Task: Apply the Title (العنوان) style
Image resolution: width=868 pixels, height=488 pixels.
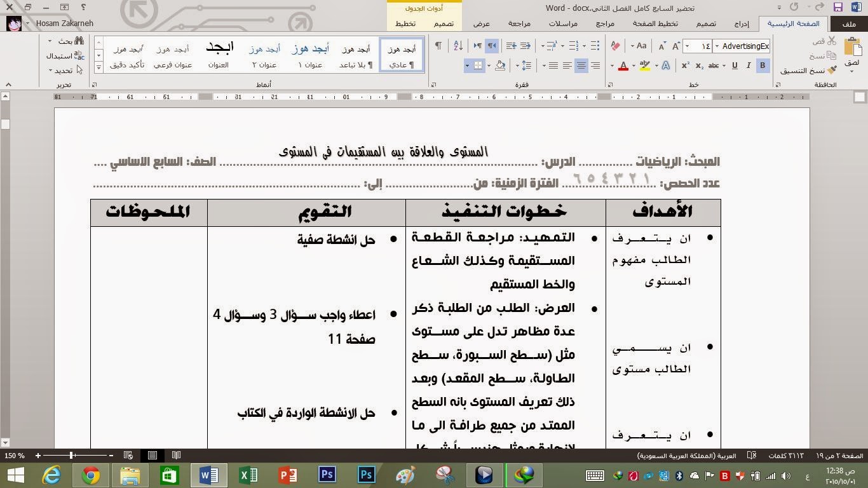Action: (x=219, y=55)
